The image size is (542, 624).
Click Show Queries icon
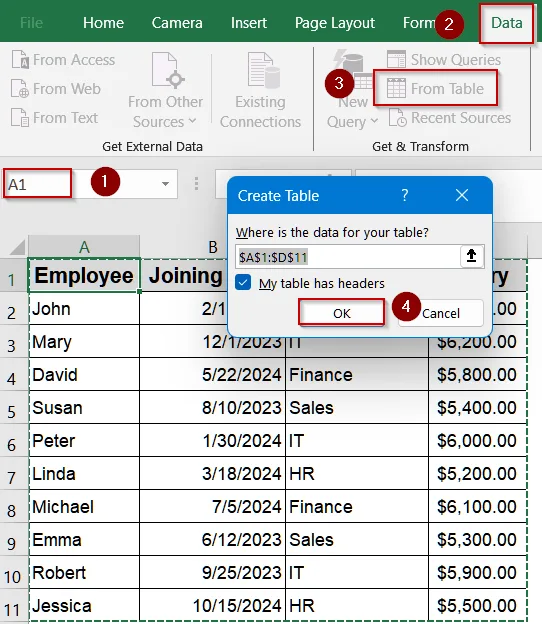(396, 59)
